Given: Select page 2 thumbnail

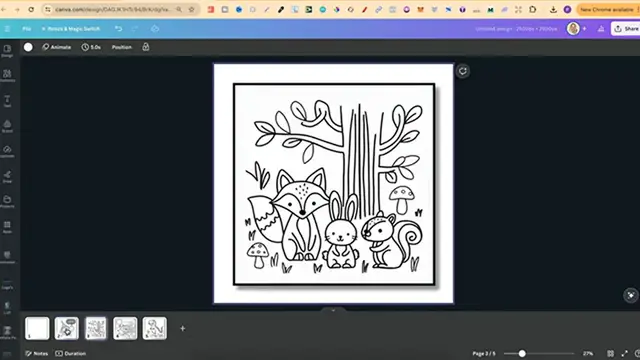Looking at the screenshot, I should pyautogui.click(x=67, y=328).
